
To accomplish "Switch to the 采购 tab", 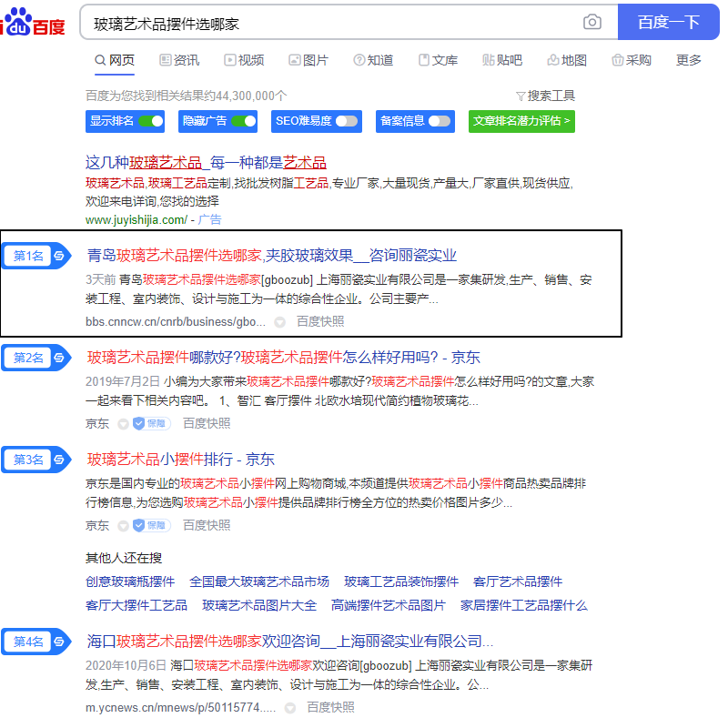I will click(632, 60).
